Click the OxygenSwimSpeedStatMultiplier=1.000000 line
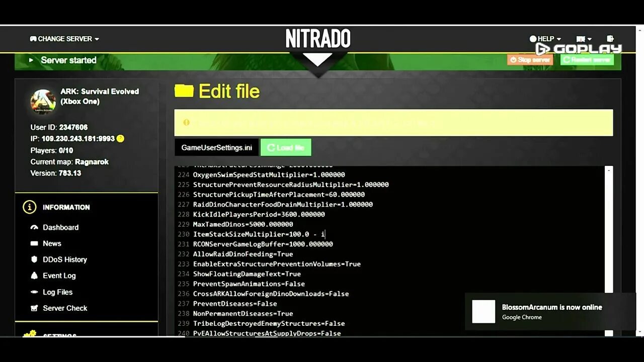644x362 pixels. (269, 174)
